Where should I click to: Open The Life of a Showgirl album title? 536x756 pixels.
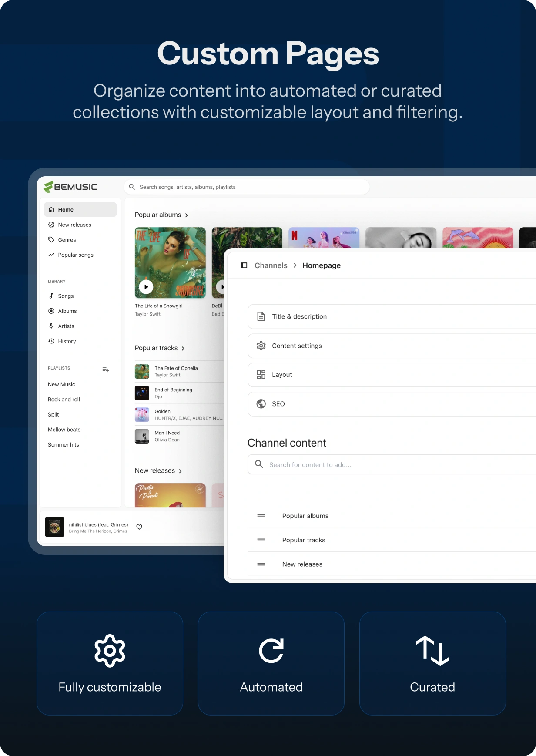[x=159, y=306]
